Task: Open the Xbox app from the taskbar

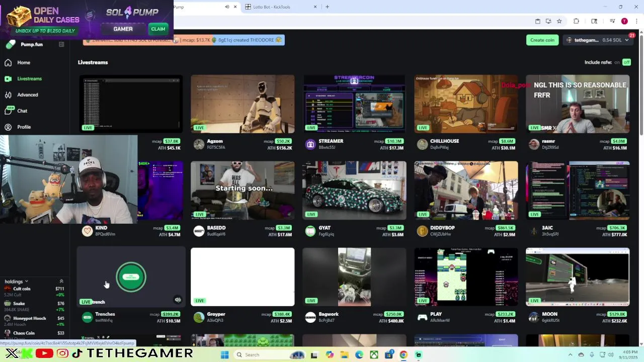Action: pos(374,355)
